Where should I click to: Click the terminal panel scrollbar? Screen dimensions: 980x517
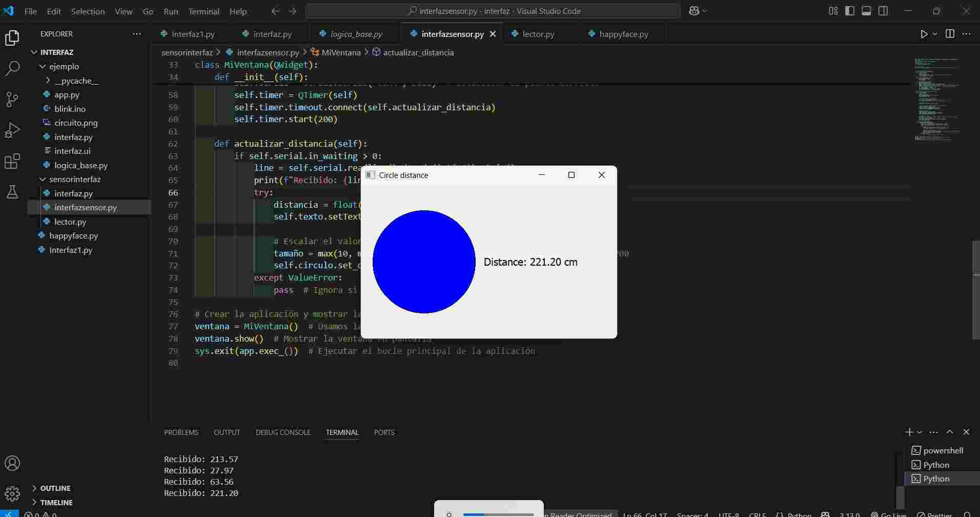pyautogui.click(x=900, y=496)
